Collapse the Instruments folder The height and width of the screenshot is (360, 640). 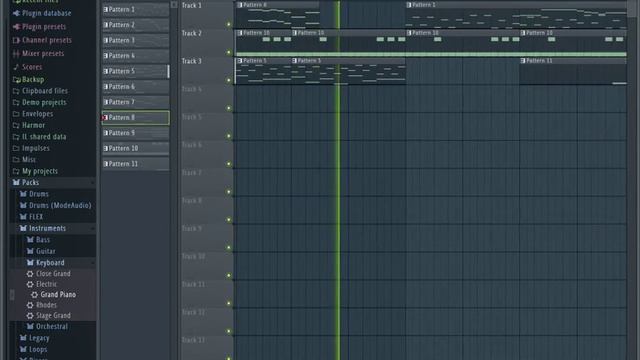click(x=47, y=228)
